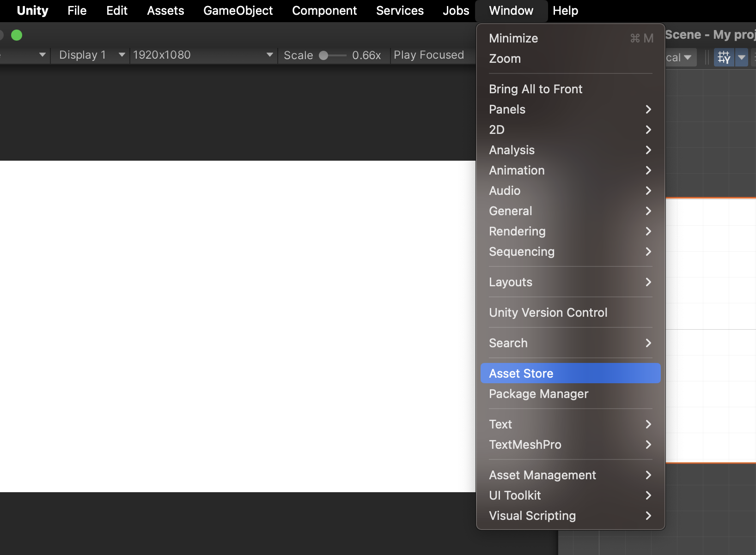Select Bring All to Front
Screen dimensions: 756x555
coord(571,89)
